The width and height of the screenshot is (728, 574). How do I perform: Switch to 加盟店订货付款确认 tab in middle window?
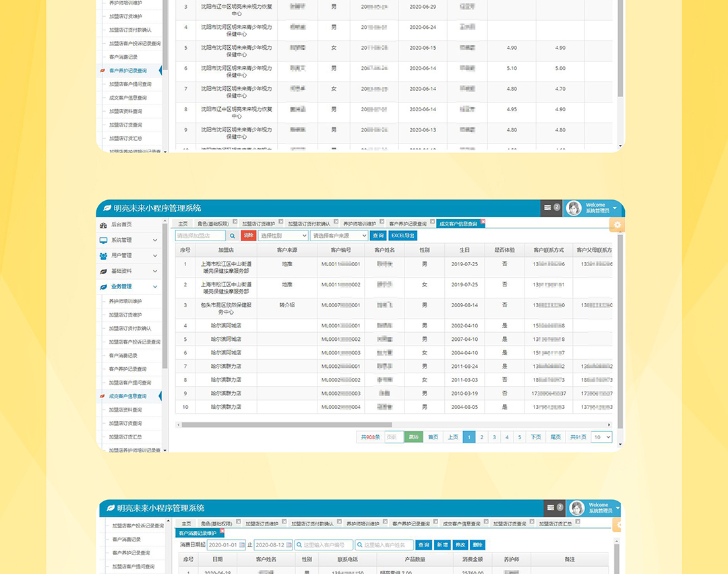pos(309,224)
